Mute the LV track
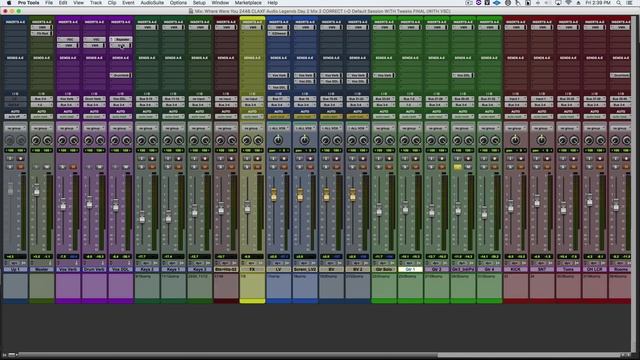Viewport: 640px width, 360px height. click(284, 167)
